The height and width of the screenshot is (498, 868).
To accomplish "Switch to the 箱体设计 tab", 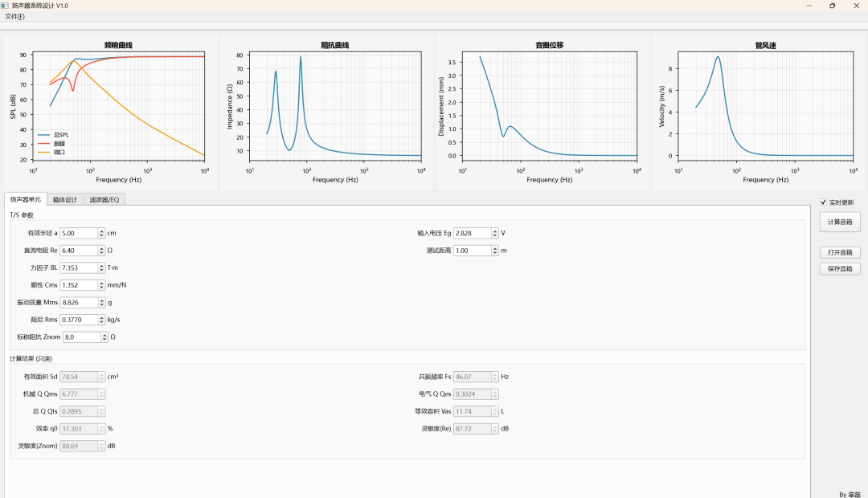I will point(64,199).
